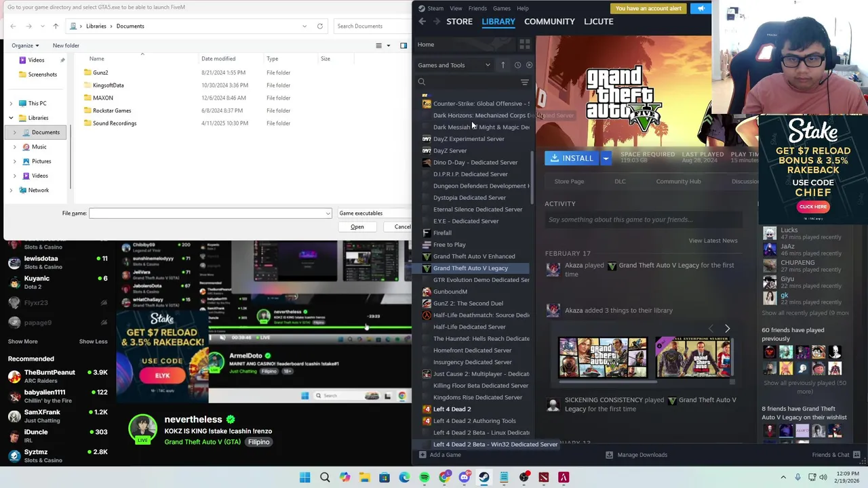Click View Latest News
Viewport: 868px width, 488px height.
713,241
